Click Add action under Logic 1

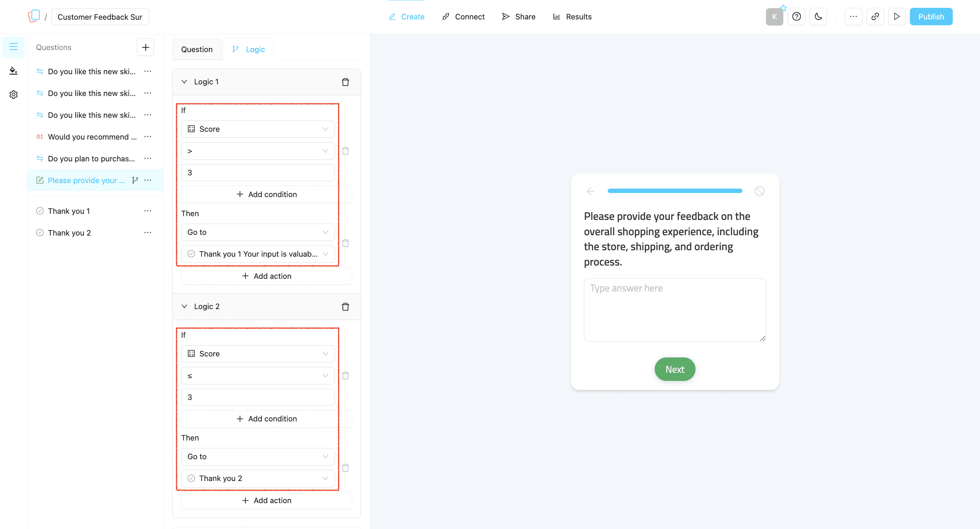tap(266, 276)
